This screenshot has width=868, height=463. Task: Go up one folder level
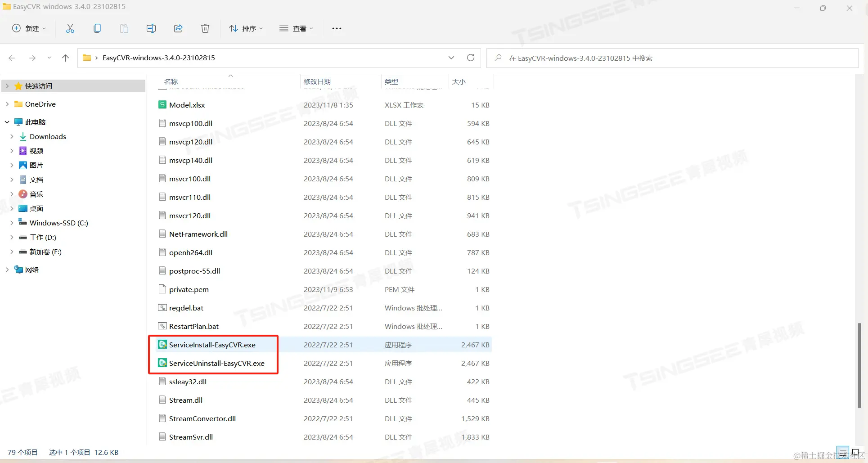pos(66,58)
